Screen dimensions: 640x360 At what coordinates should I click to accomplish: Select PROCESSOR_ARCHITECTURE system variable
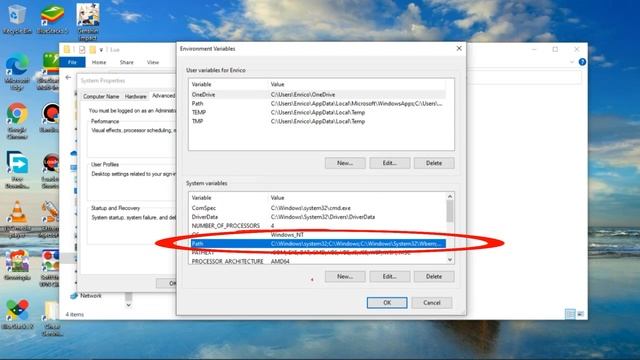(318, 261)
